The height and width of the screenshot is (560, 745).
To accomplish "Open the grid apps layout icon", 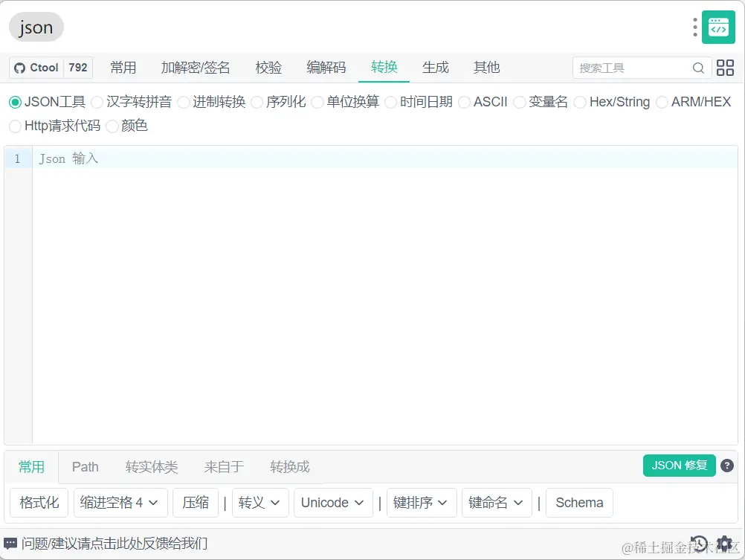I will [725, 68].
